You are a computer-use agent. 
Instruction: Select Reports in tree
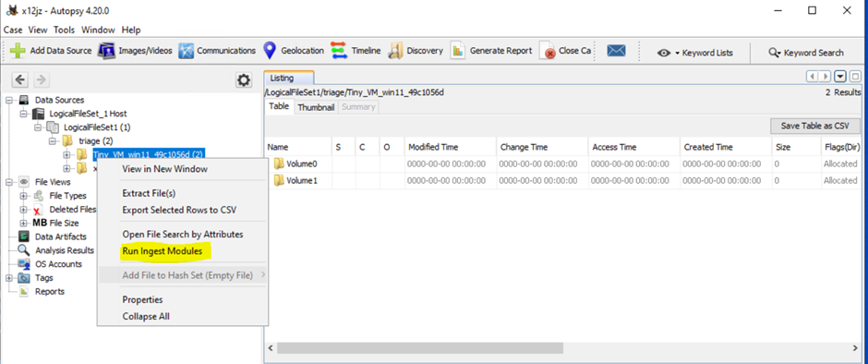click(x=49, y=291)
